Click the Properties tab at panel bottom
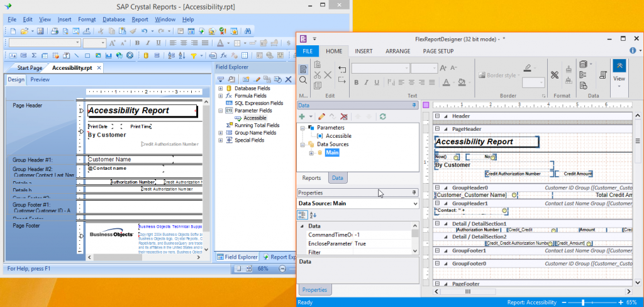The image size is (644, 307). (315, 290)
